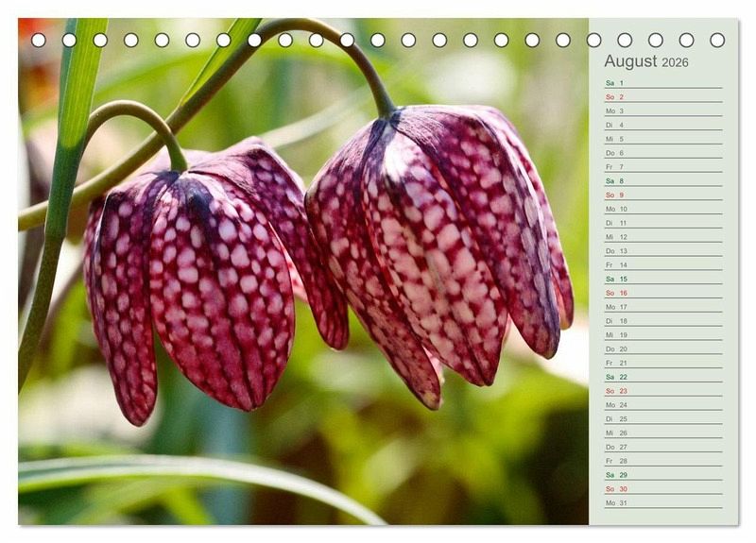The width and height of the screenshot is (756, 543).
Task: Click the first spiral binding hole at left
Action: pos(38,40)
